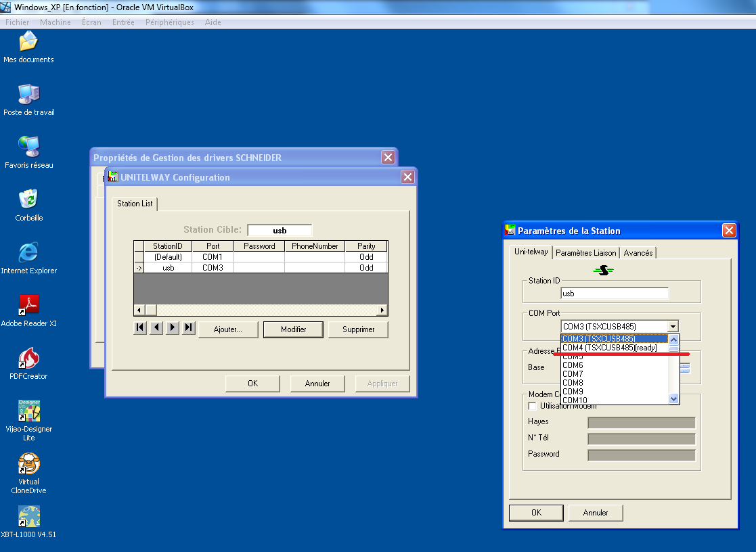Click the Station ID text field
Screen dimensions: 756x552
pos(615,294)
